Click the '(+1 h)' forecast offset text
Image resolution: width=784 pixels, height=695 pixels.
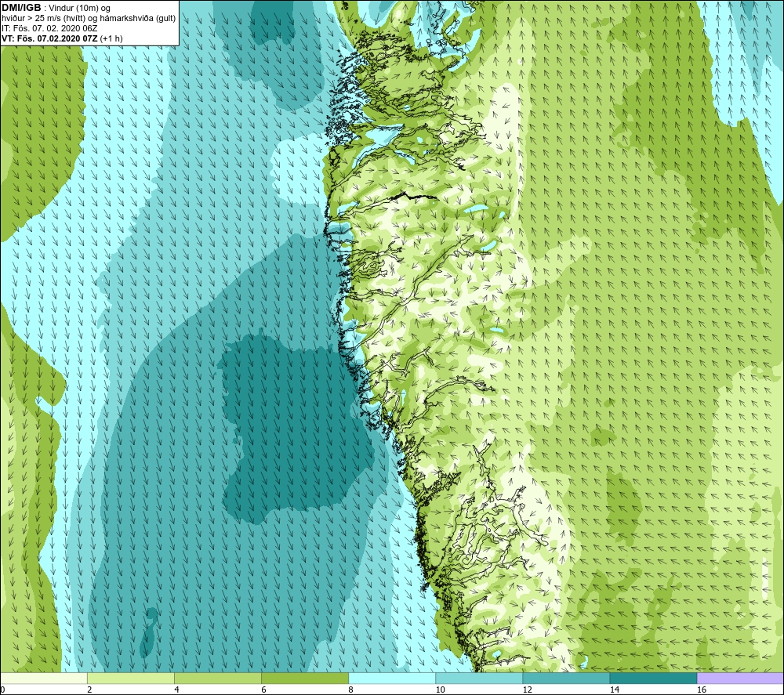tap(111, 38)
